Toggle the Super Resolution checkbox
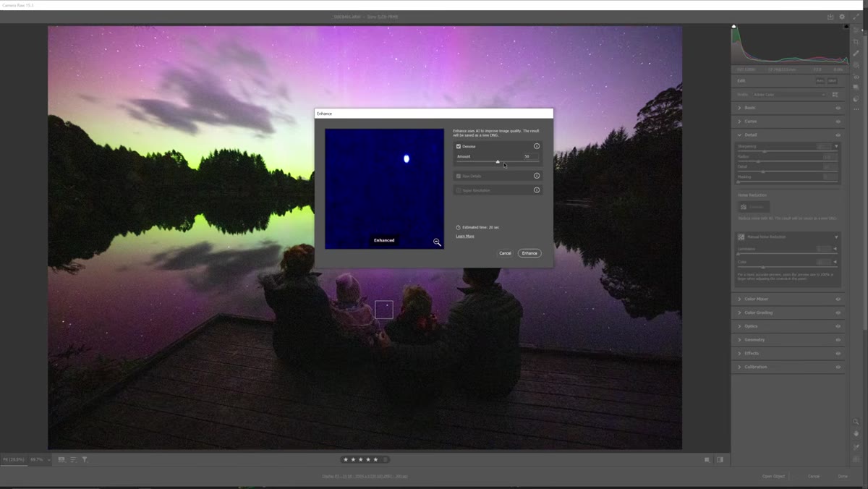This screenshot has width=868, height=489. coord(459,190)
